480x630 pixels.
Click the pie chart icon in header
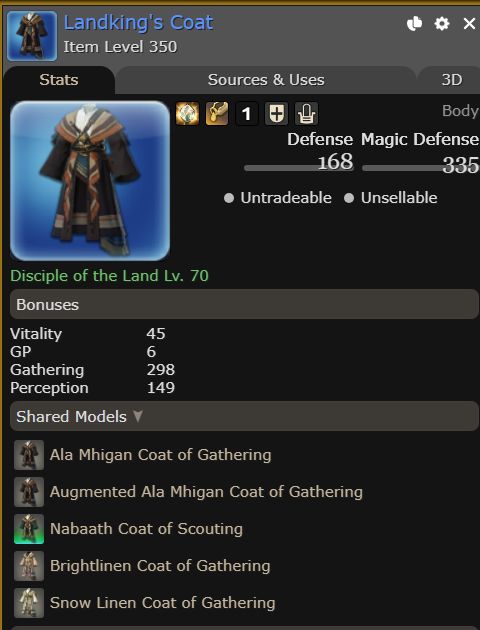click(414, 24)
